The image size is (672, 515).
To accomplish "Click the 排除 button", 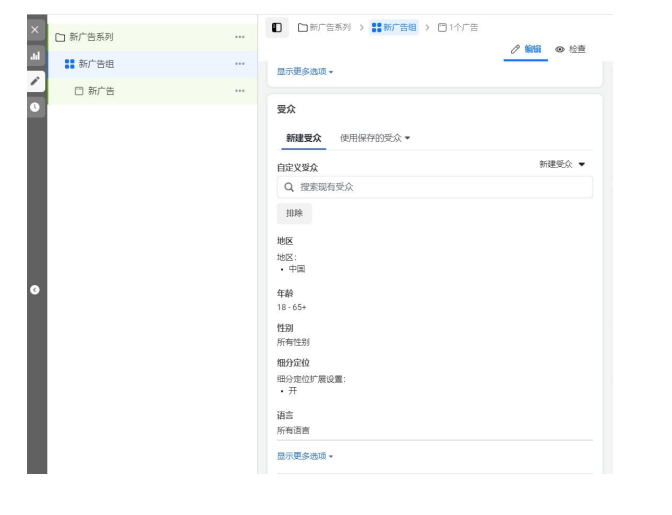I will 294,213.
